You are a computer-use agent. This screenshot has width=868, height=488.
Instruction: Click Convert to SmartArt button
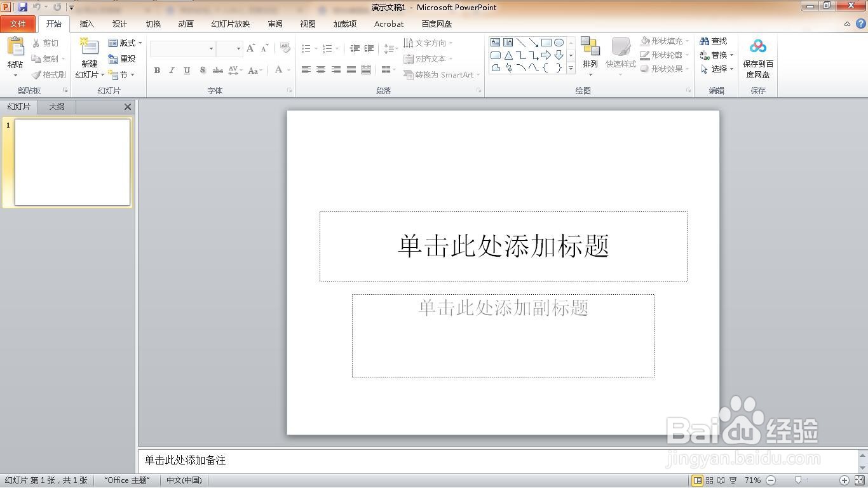coord(442,74)
